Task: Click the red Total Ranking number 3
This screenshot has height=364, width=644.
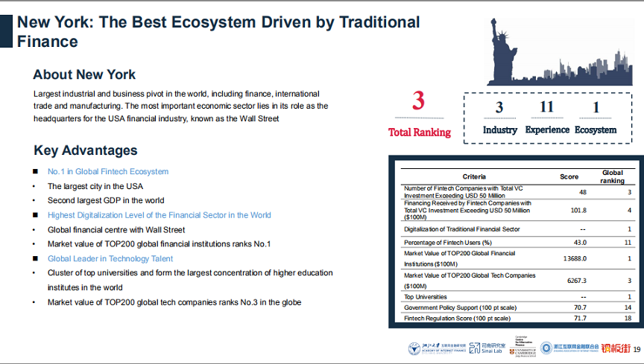Action: pyautogui.click(x=418, y=100)
